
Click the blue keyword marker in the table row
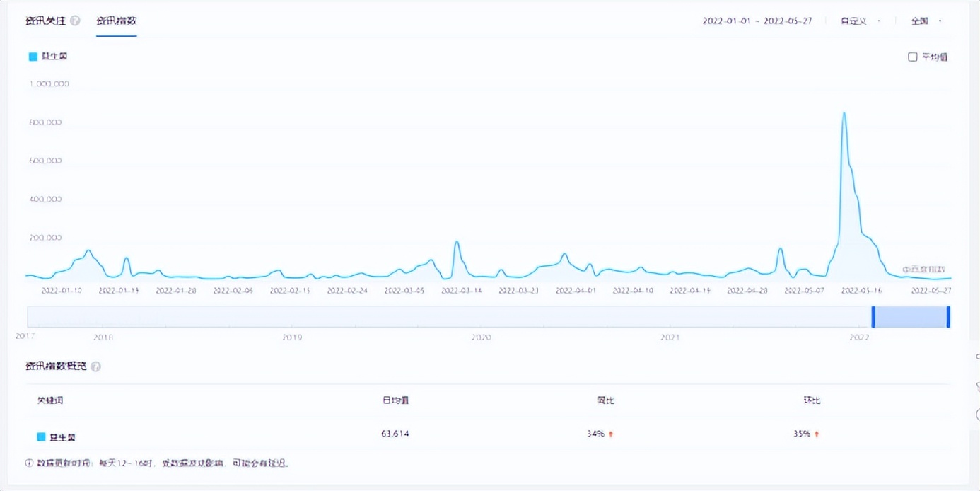[x=42, y=437]
